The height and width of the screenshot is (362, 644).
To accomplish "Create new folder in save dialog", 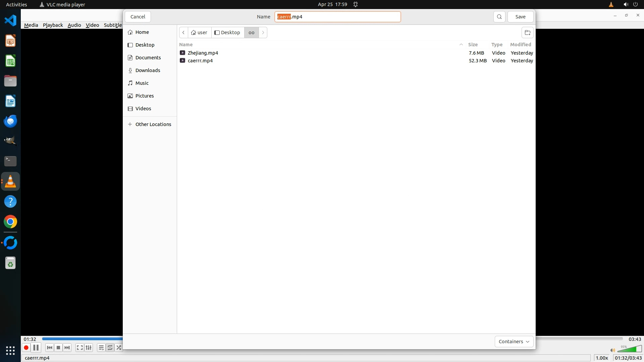I will [527, 33].
